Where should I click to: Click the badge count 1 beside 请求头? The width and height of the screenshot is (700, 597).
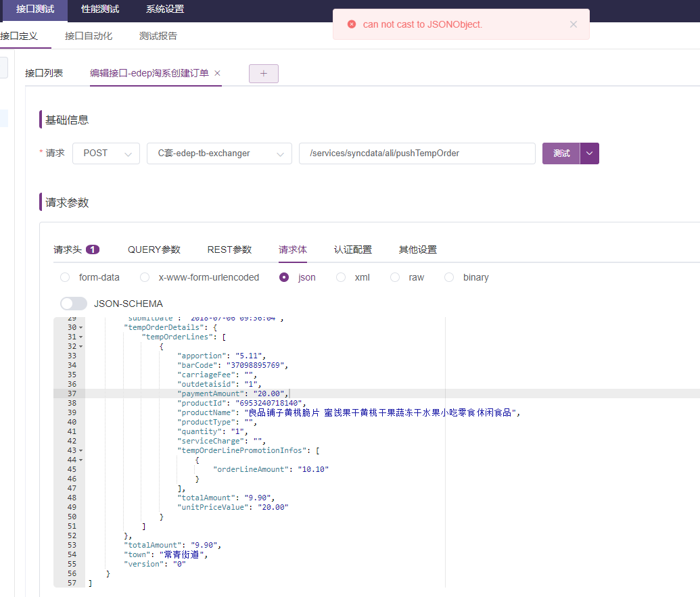tap(93, 250)
